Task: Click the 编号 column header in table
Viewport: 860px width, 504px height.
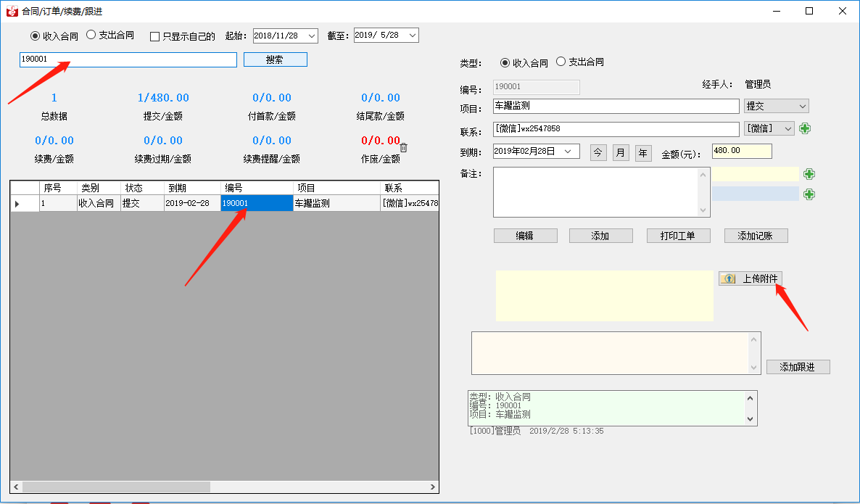Action: click(257, 188)
